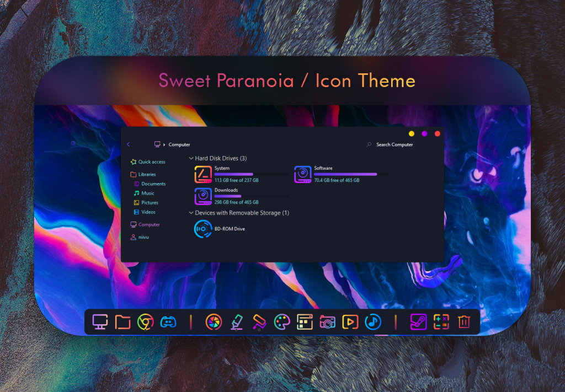Open the calculator icon in the dock
This screenshot has width=565, height=392.
[x=442, y=321]
